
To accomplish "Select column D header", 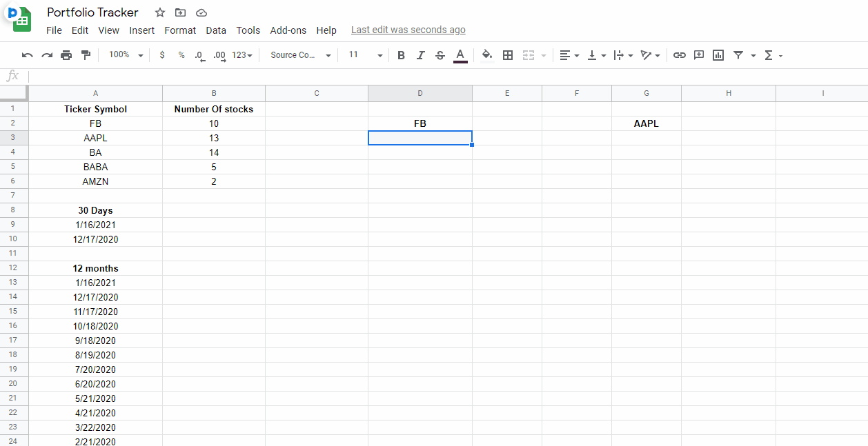I will pyautogui.click(x=420, y=93).
